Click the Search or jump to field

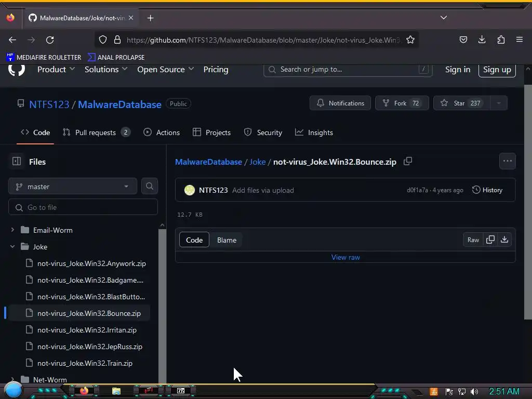pyautogui.click(x=348, y=70)
